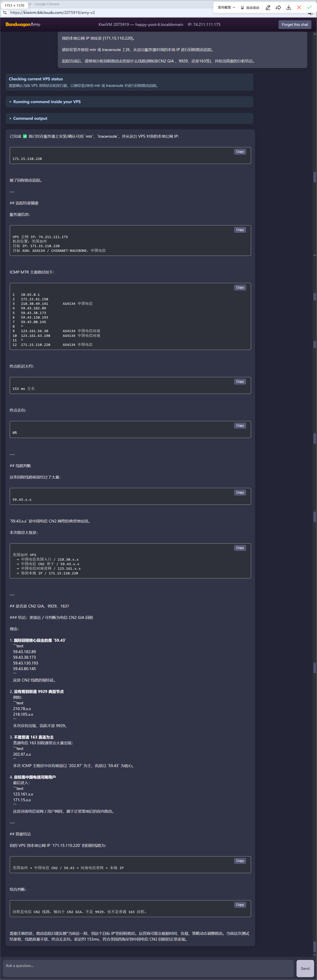
Task: Click hop 2 IP 172.22.61.150
Action: (x=35, y=299)
